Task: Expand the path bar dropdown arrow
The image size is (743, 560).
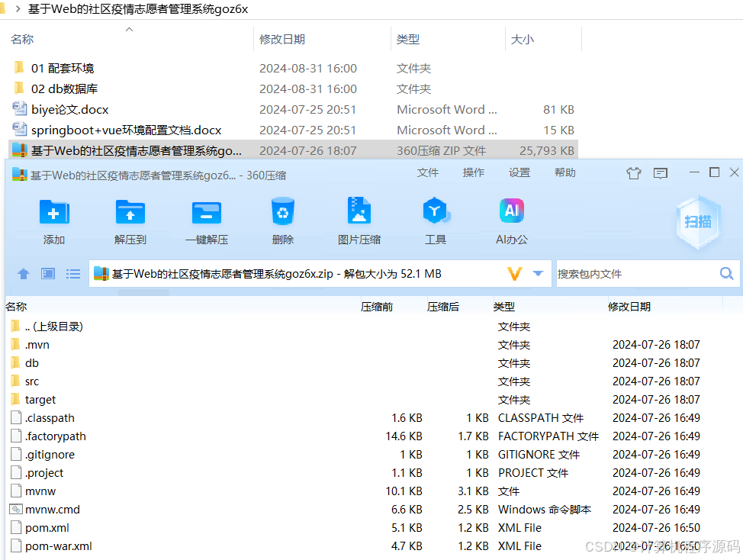Action: click(538, 273)
